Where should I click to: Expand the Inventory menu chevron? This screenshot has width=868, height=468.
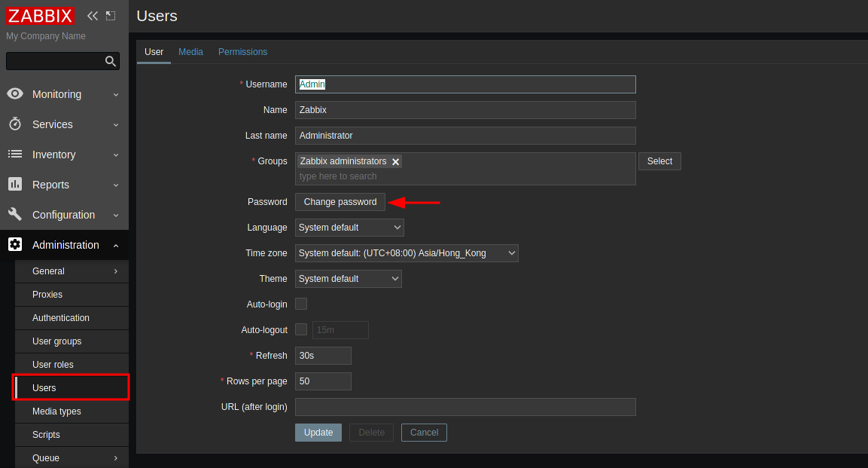pyautogui.click(x=116, y=155)
